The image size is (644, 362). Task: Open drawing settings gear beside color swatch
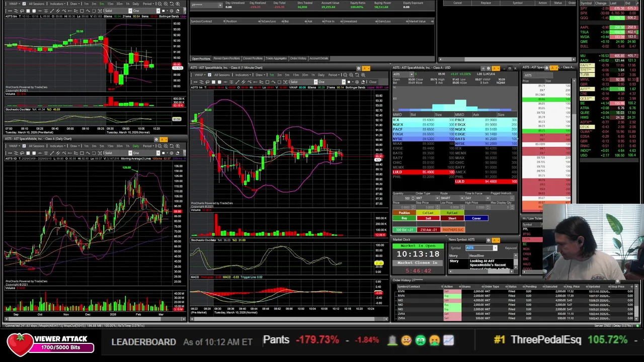pos(357,82)
